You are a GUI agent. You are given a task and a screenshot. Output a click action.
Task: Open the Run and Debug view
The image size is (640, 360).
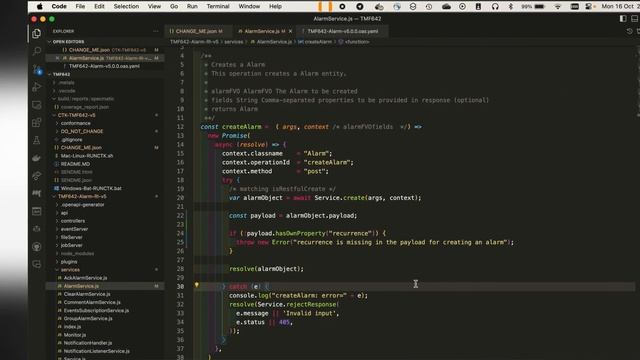click(36, 87)
